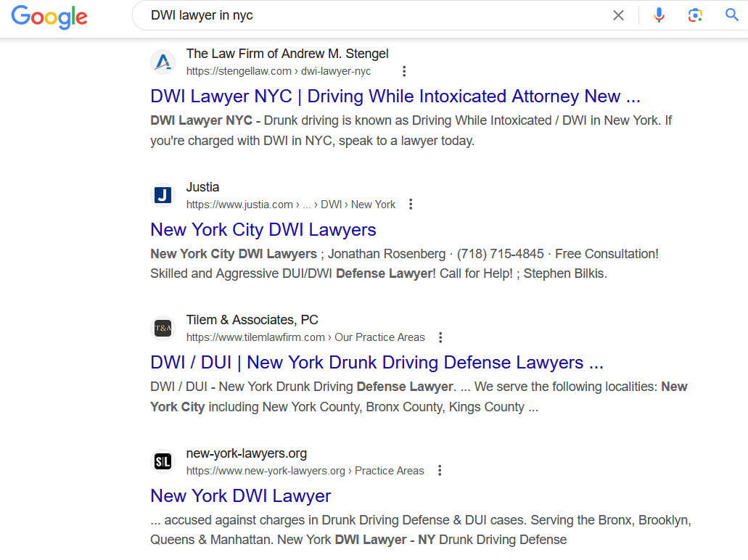This screenshot has width=748, height=560.
Task: Submit search with the magnifying glass icon
Action: point(732,15)
